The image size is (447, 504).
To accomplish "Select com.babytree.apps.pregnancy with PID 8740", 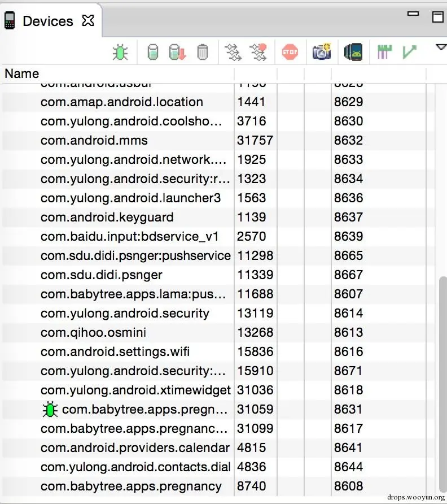I will coord(131,486).
